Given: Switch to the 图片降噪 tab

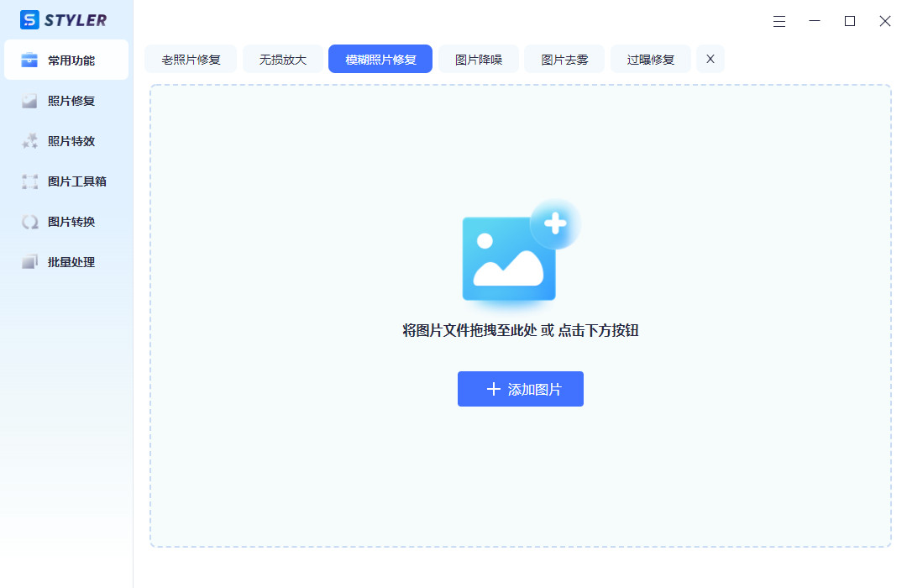Looking at the screenshot, I should (x=479, y=59).
